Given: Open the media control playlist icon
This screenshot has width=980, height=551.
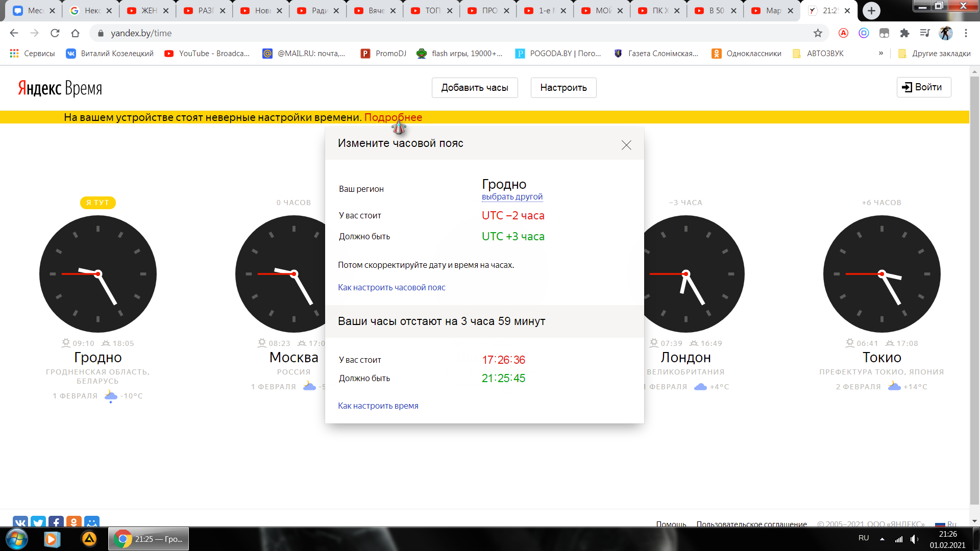Looking at the screenshot, I should [925, 33].
